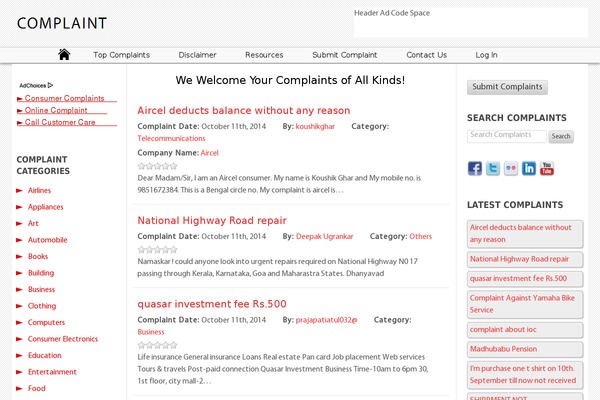Open the Food category

point(36,388)
